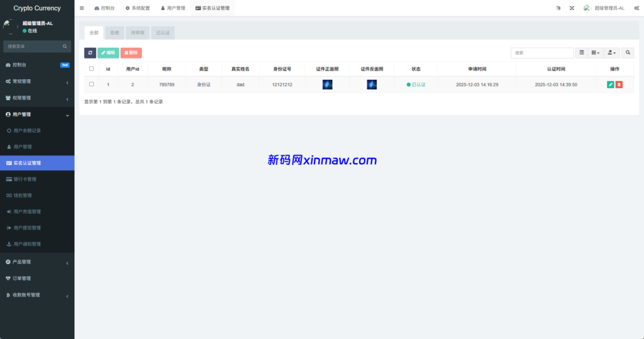Open the 控制台 top navigation tab
The width and height of the screenshot is (644, 339).
coord(104,8)
